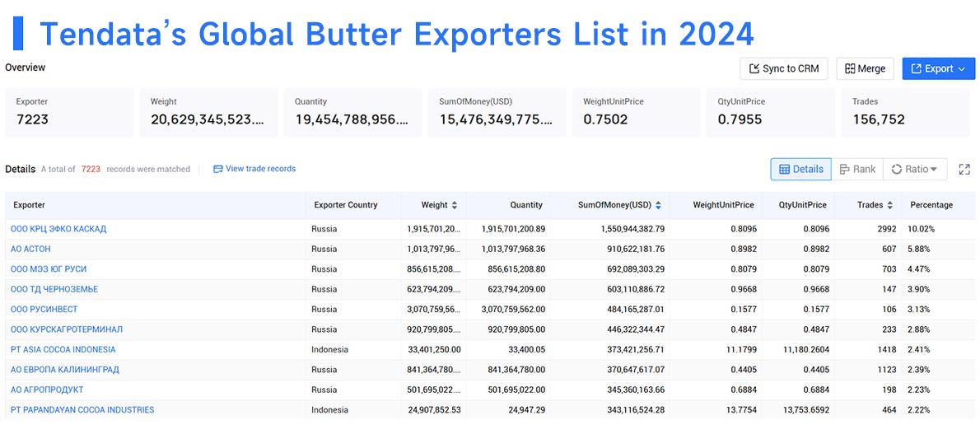Open exporter ООО КРЦ ЭФКО КАСКАД
The image size is (980, 434).
coord(58,229)
